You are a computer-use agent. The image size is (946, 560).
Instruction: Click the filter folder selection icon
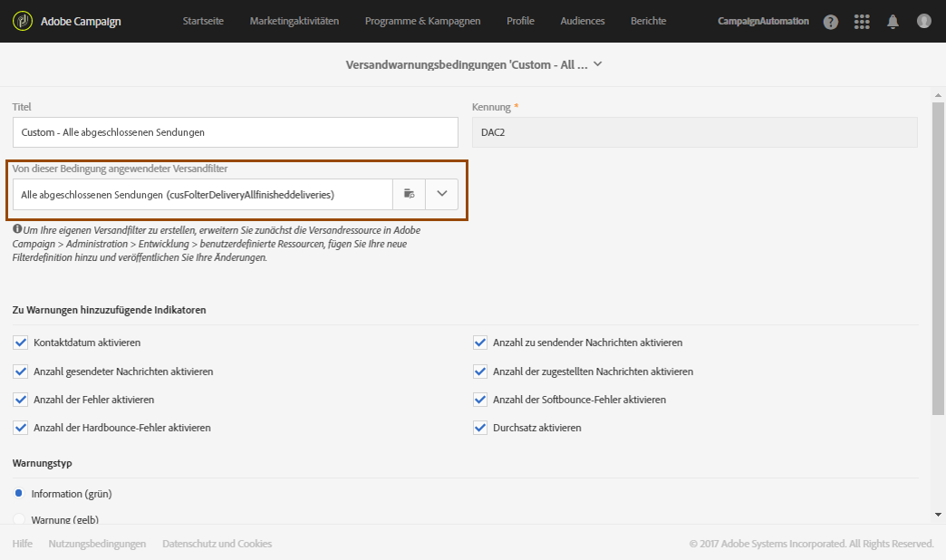(409, 194)
